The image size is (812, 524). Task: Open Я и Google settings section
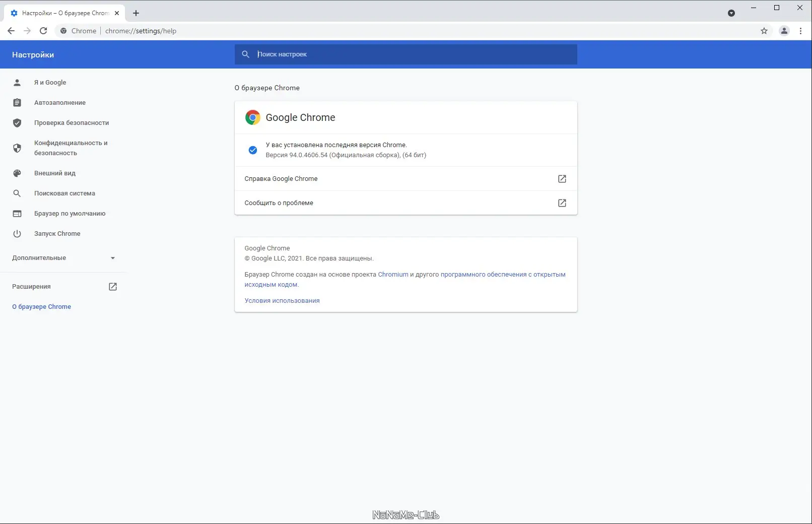(50, 82)
